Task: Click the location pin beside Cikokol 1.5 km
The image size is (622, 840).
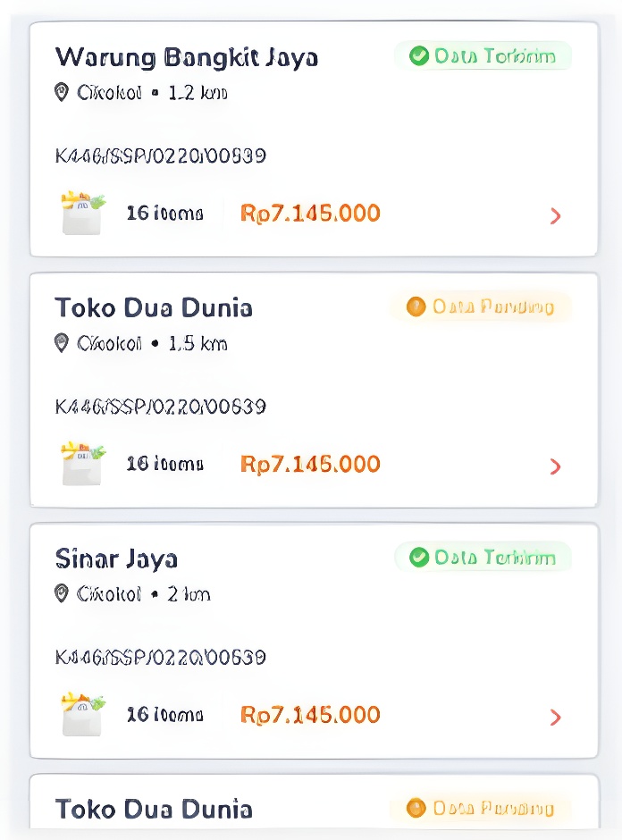Action: click(x=62, y=343)
